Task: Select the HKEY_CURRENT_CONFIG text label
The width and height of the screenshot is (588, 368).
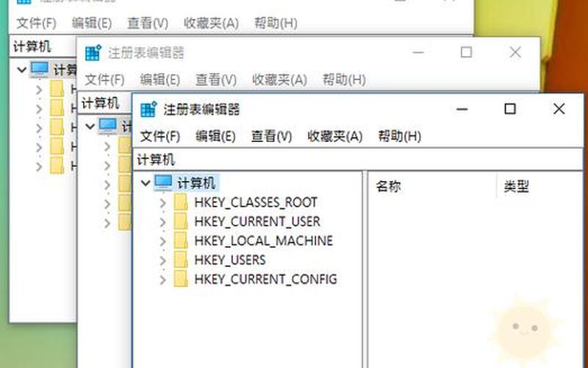Action: pos(265,279)
